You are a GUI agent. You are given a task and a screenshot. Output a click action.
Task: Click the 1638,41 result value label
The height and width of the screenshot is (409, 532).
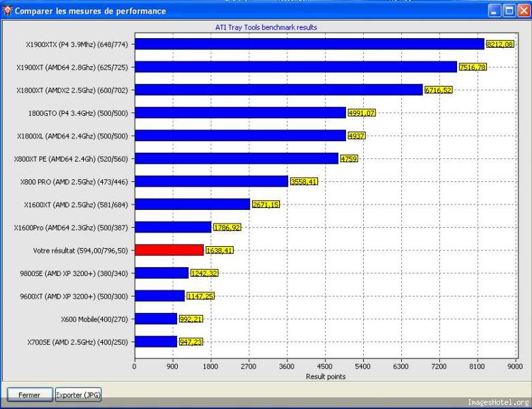(219, 250)
